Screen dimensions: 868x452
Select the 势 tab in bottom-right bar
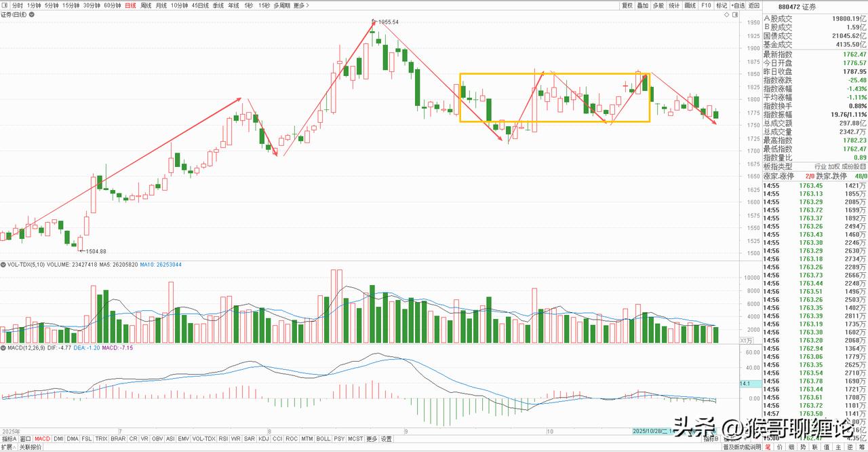pyautogui.click(x=803, y=447)
